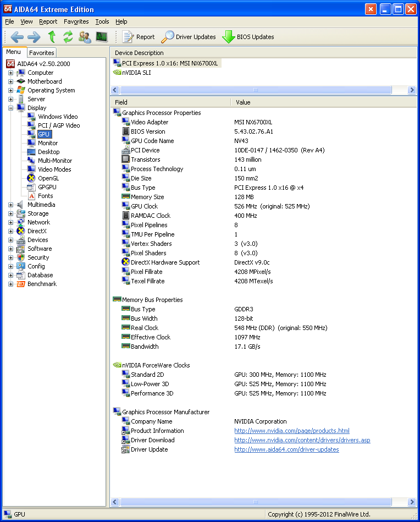This screenshot has height=522, width=420.
Task: Expand the Motherboard tree node
Action: tap(10, 81)
